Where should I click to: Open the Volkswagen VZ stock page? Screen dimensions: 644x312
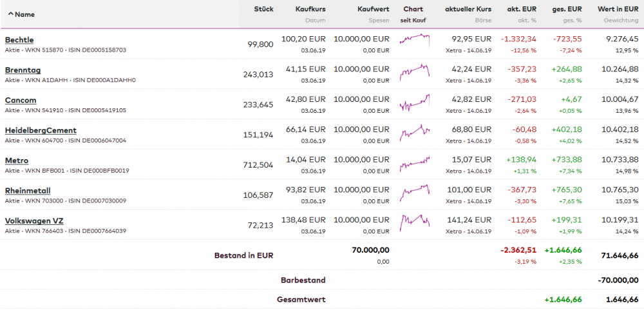[x=34, y=220]
